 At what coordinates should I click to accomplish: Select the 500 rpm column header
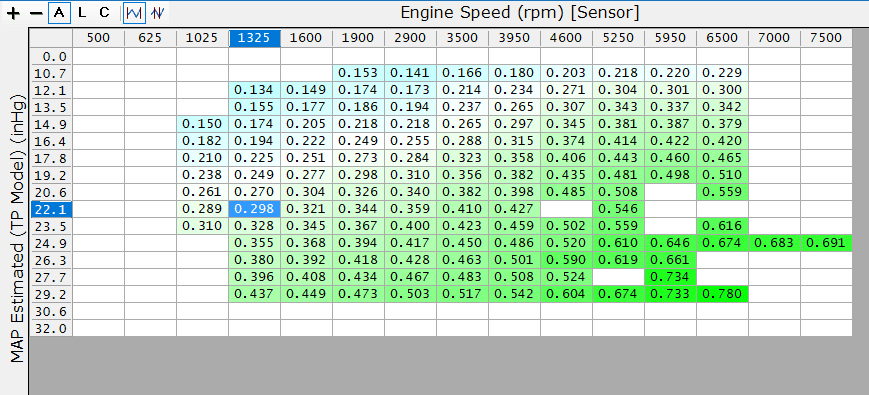click(x=98, y=38)
